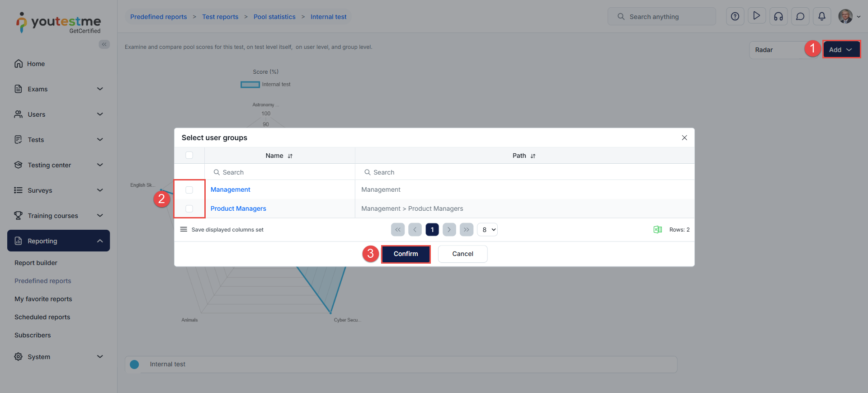868x393 pixels.
Task: Click the Search anything field
Action: (662, 16)
